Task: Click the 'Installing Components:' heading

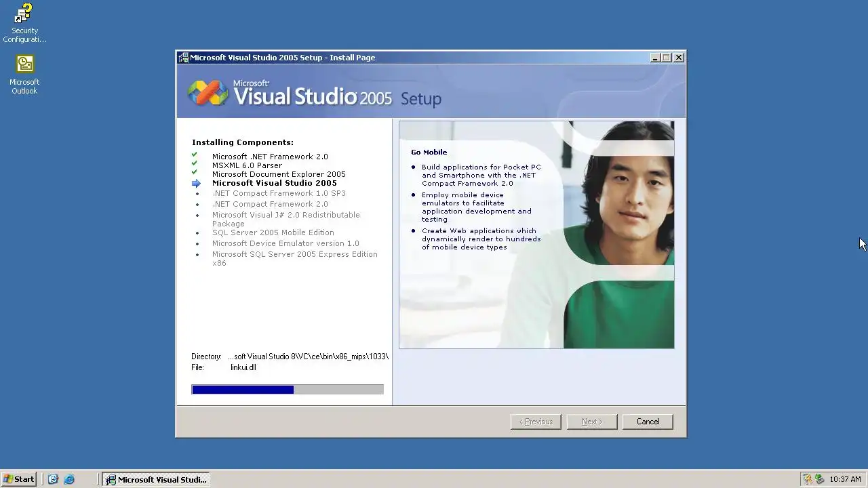Action: 243,142
